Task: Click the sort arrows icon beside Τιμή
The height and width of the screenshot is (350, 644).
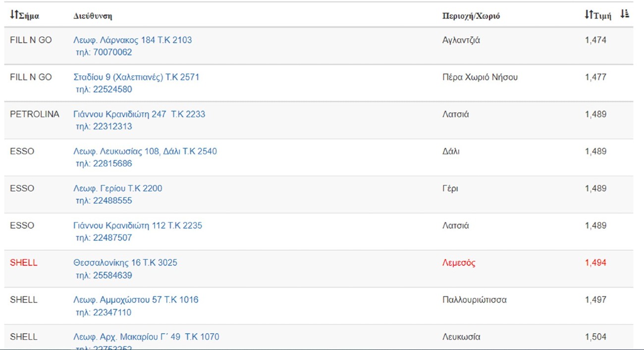Action: point(589,15)
